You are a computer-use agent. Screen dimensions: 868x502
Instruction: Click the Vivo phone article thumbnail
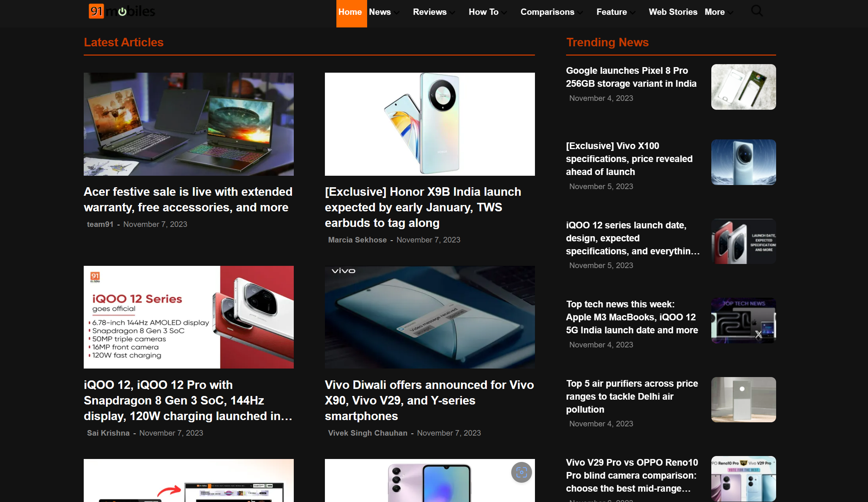click(x=430, y=317)
